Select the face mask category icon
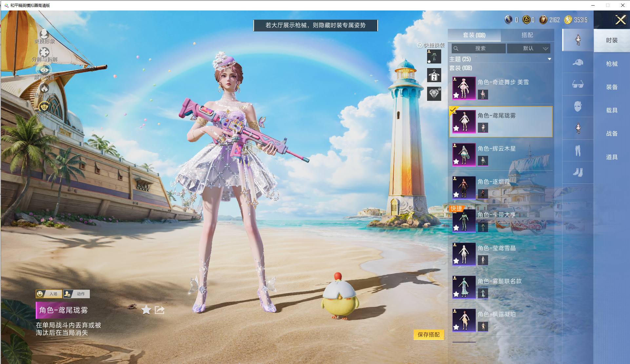Screen dimensions: 630x364 578,106
